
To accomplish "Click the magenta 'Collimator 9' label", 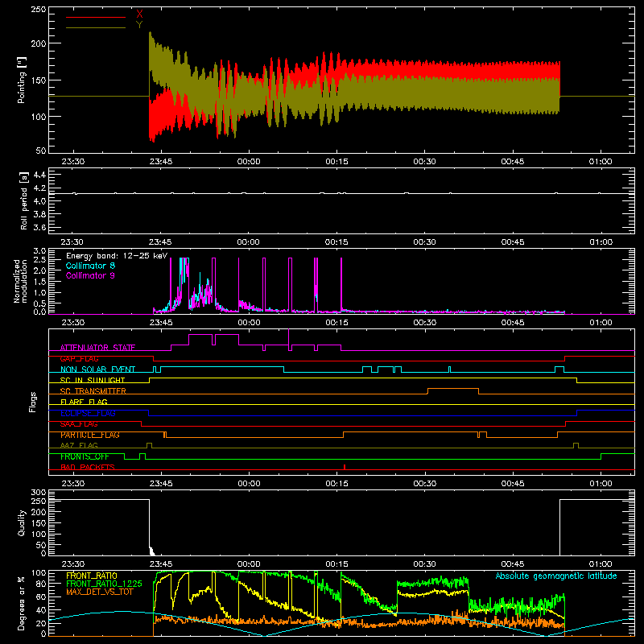I will (x=90, y=275).
